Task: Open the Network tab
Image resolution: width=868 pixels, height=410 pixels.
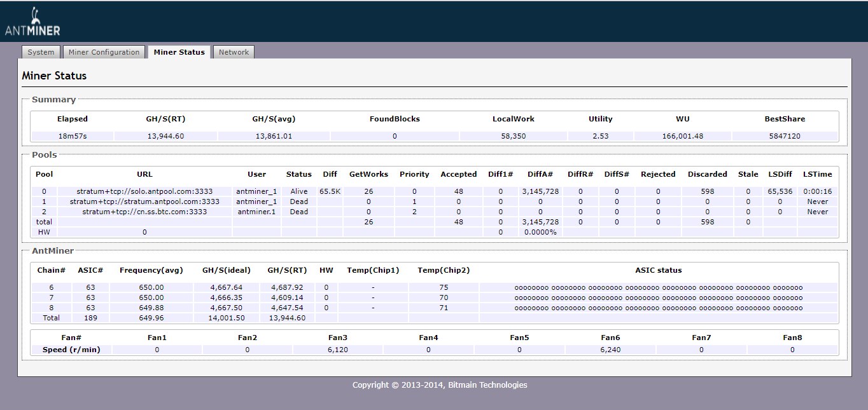Action: tap(234, 52)
